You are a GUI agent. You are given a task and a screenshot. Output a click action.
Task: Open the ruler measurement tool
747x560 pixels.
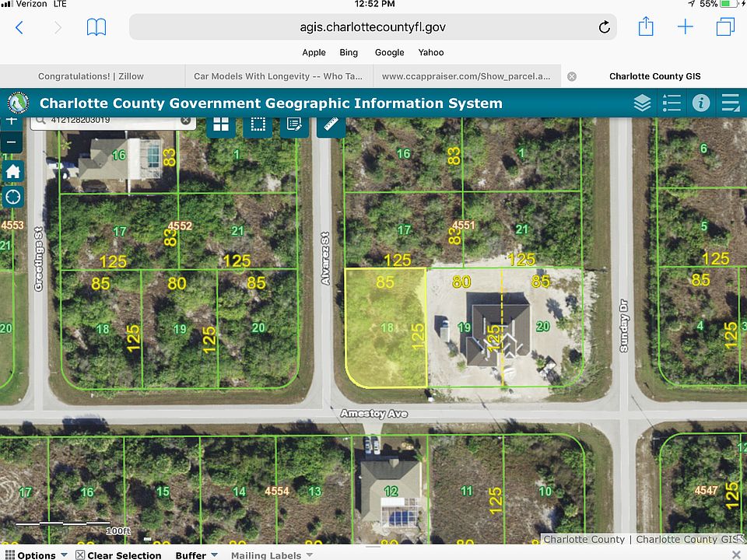[x=331, y=124]
